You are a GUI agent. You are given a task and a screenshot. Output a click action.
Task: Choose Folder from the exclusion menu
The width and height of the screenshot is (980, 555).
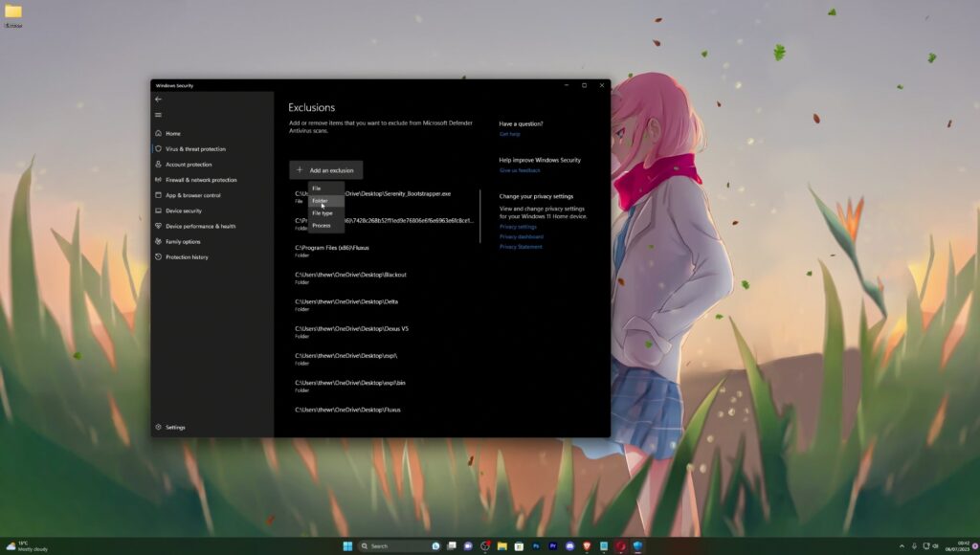point(325,201)
